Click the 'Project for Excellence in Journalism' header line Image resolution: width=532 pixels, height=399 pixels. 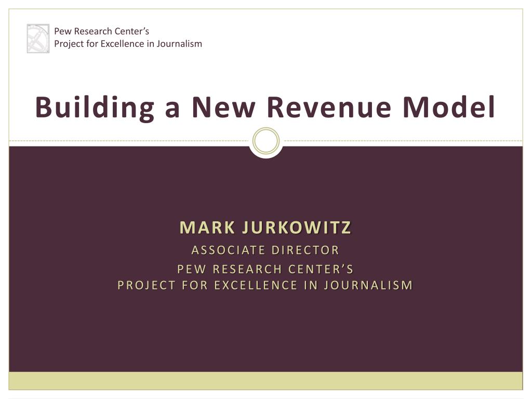128,44
